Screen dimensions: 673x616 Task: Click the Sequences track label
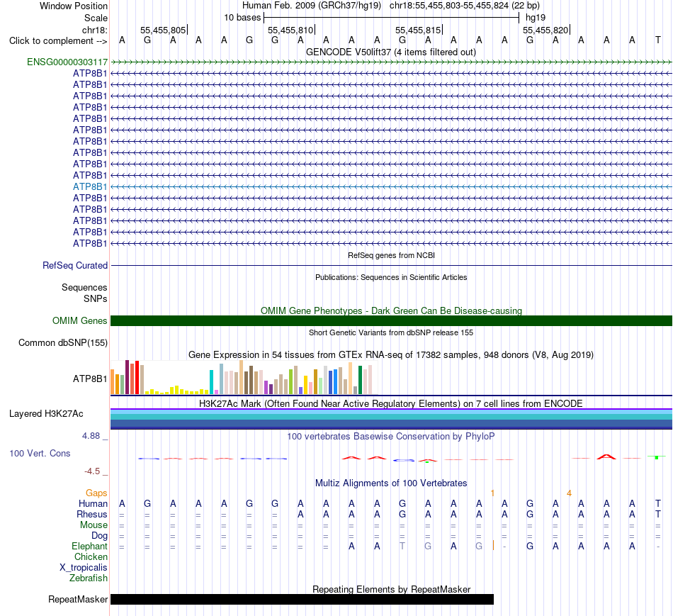click(x=84, y=287)
